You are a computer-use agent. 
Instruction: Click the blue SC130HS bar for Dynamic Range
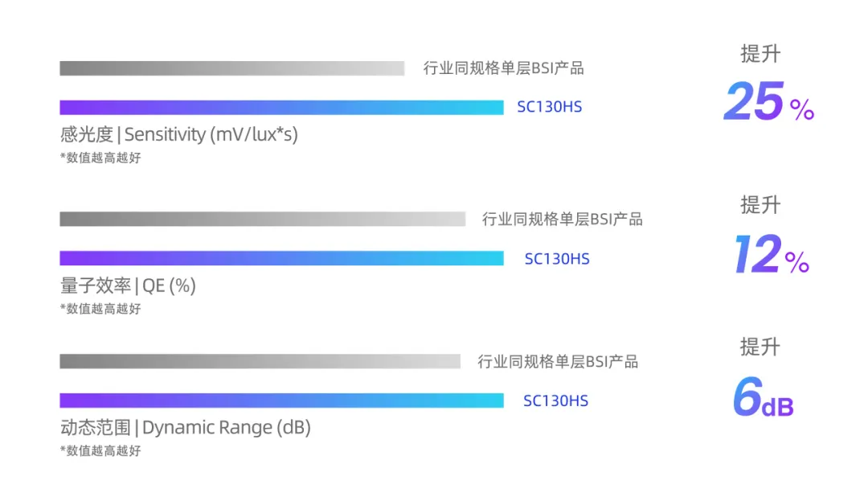pos(281,401)
